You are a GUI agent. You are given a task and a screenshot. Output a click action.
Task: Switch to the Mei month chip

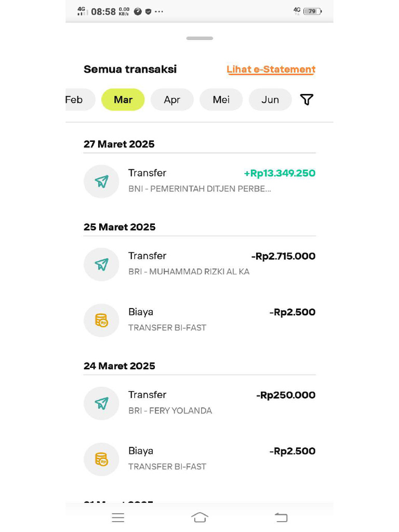[221, 100]
